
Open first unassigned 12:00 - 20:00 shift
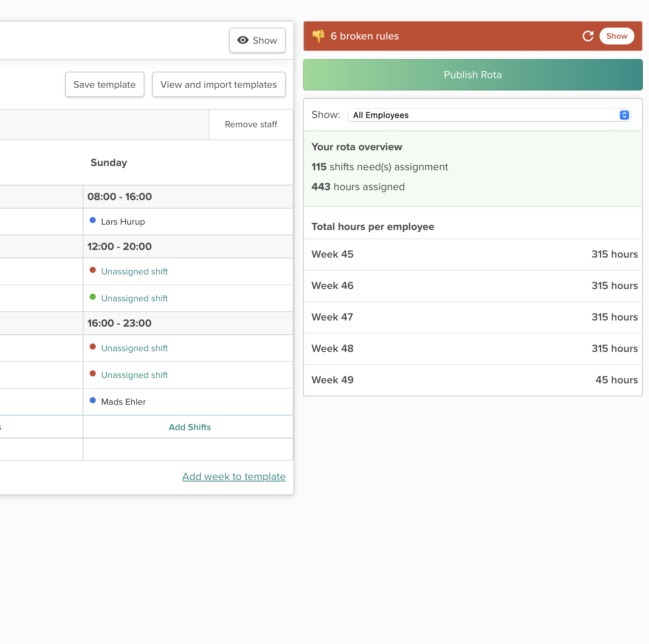coord(134,271)
